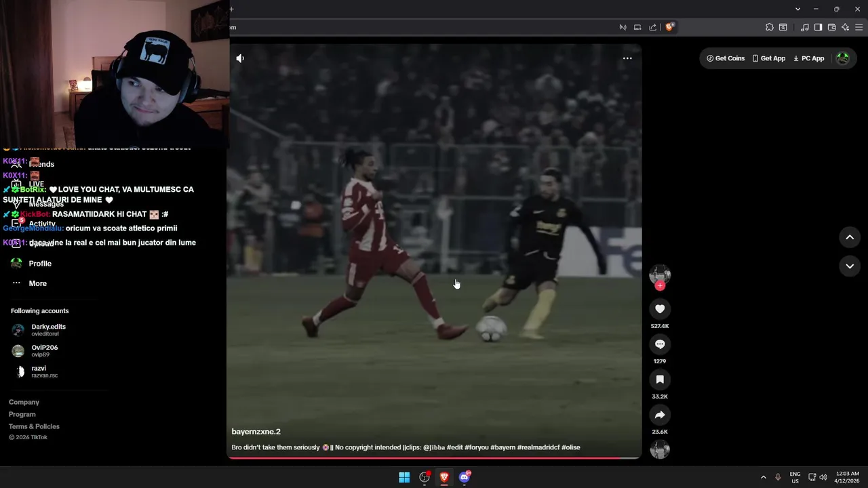
Task: Open the browser extensions puzzle icon
Action: point(769,27)
